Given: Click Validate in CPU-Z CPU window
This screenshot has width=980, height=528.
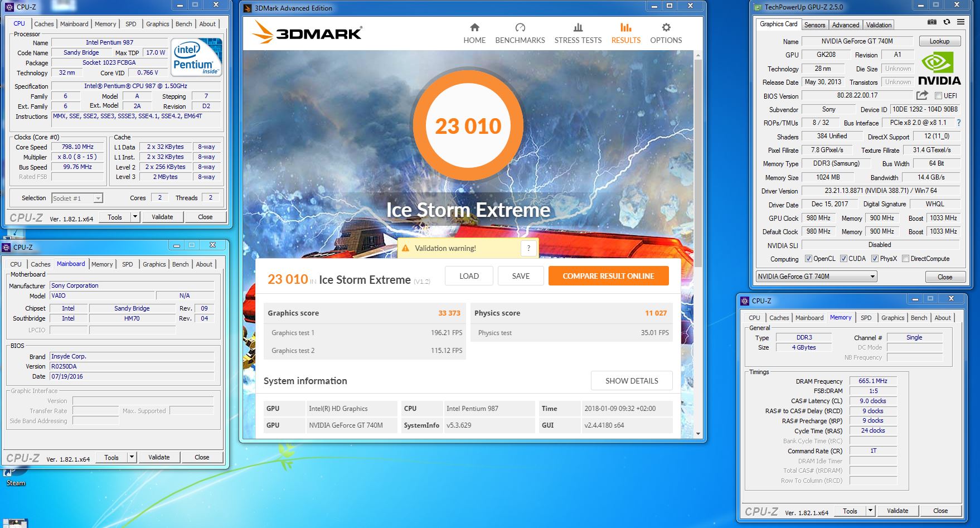Looking at the screenshot, I should [x=162, y=217].
